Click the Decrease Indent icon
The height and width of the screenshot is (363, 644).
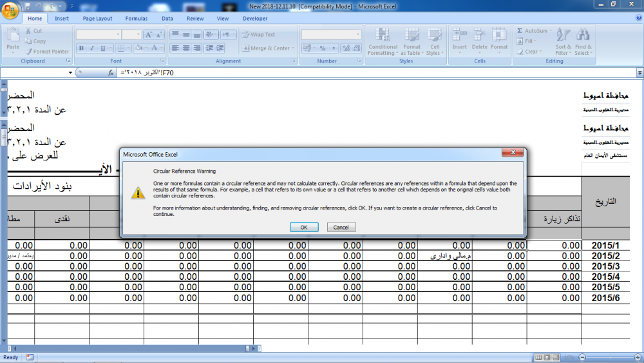pos(209,48)
